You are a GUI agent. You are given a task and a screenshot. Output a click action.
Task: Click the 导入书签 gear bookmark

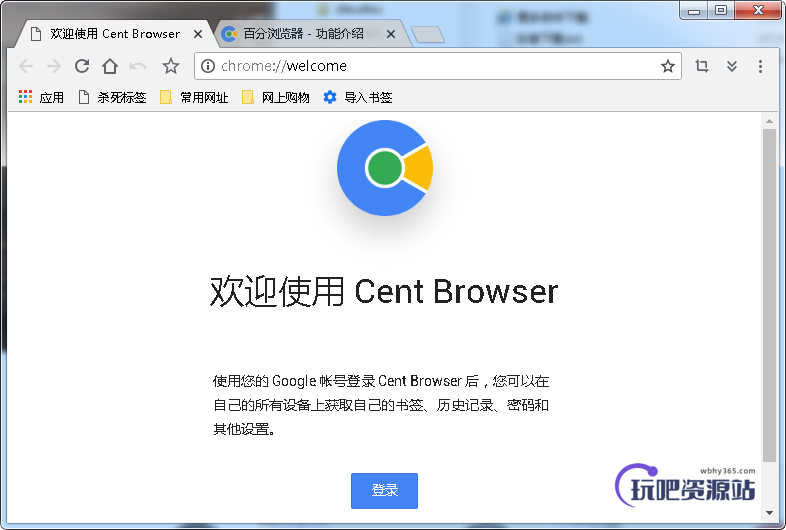pos(357,97)
